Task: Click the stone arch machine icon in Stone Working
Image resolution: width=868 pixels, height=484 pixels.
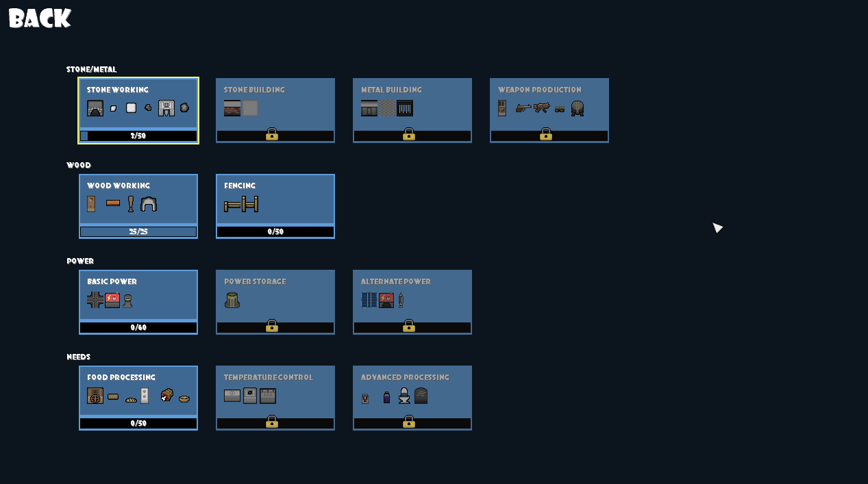Action: coord(166,108)
